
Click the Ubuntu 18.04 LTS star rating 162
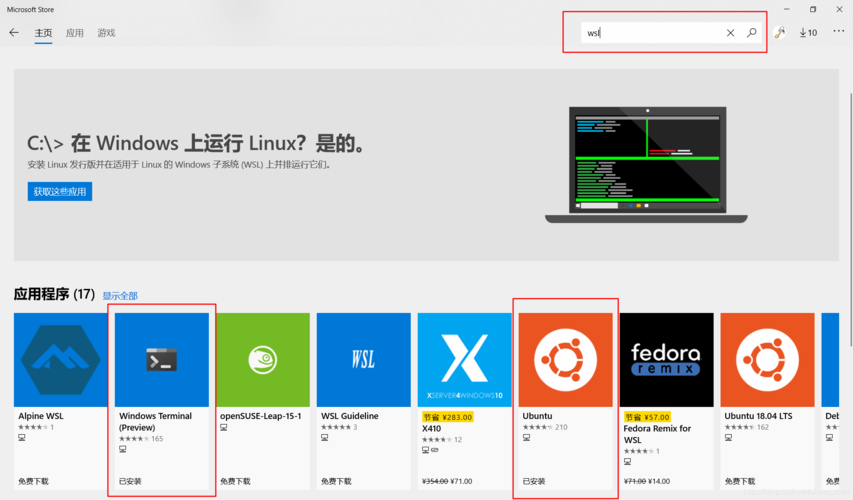[x=746, y=428]
